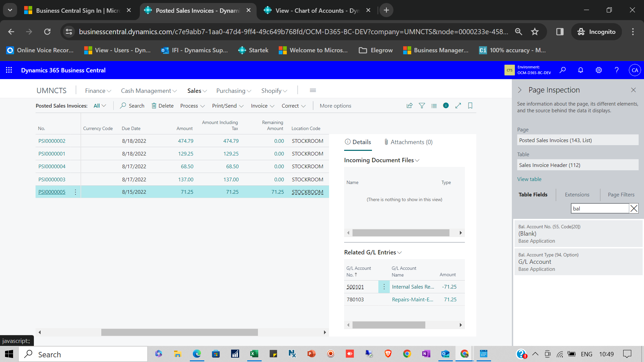
Task: Open Business Central settings gear
Action: [598, 70]
